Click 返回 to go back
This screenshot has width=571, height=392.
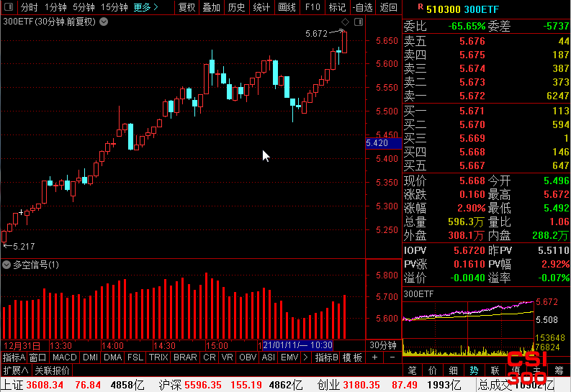pyautogui.click(x=388, y=7)
